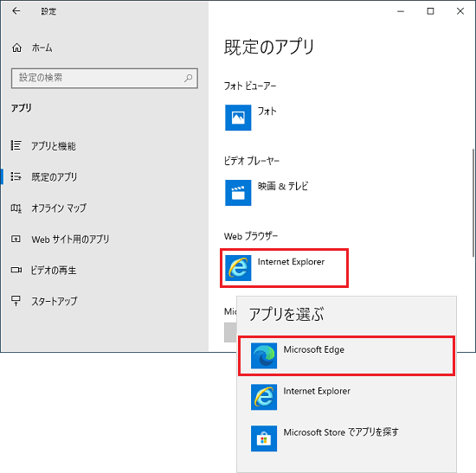476x473 pixels.
Task: Click the アプリ section header in sidebar
Action: (22, 108)
